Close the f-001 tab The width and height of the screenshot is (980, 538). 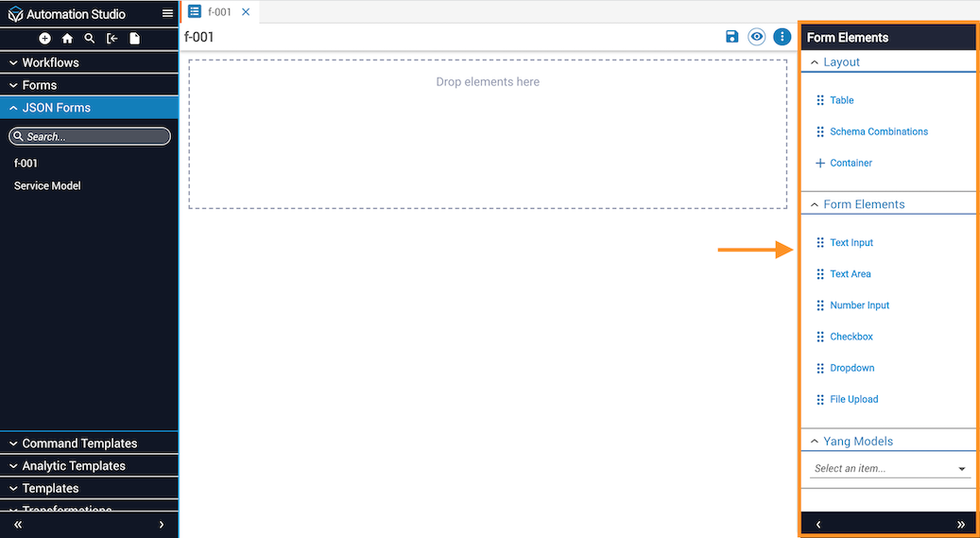coord(246,12)
